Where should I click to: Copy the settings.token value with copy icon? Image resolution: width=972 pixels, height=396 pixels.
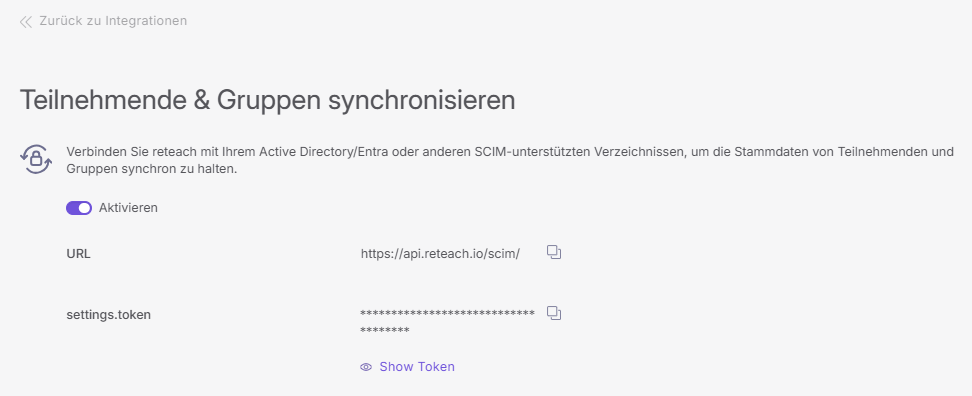click(x=554, y=313)
